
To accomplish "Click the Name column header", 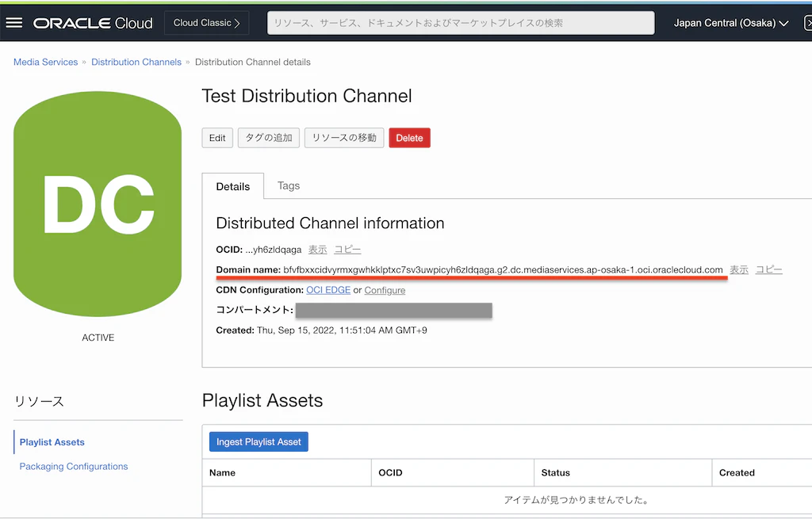I will point(222,473).
